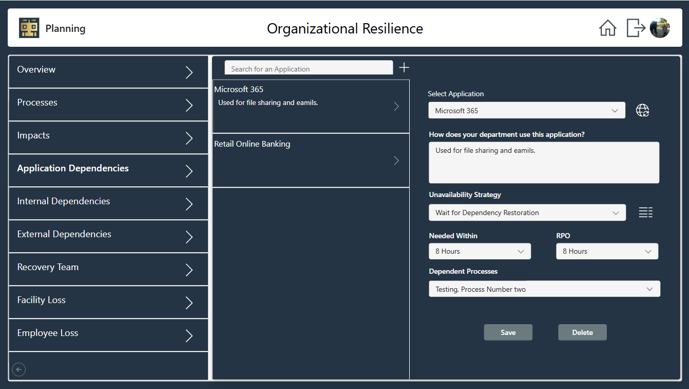Image resolution: width=689 pixels, height=389 pixels.
Task: Click the chevron on External Dependencies row
Action: [x=189, y=237]
